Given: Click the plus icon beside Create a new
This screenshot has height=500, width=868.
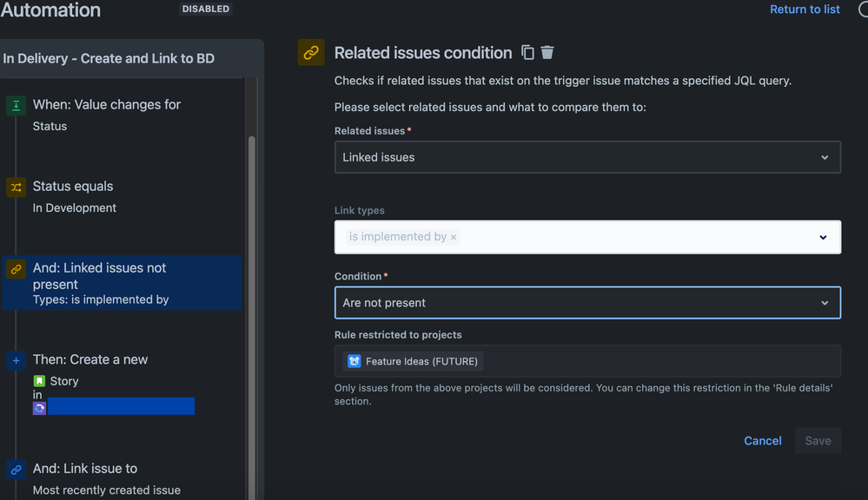Looking at the screenshot, I should (16, 360).
